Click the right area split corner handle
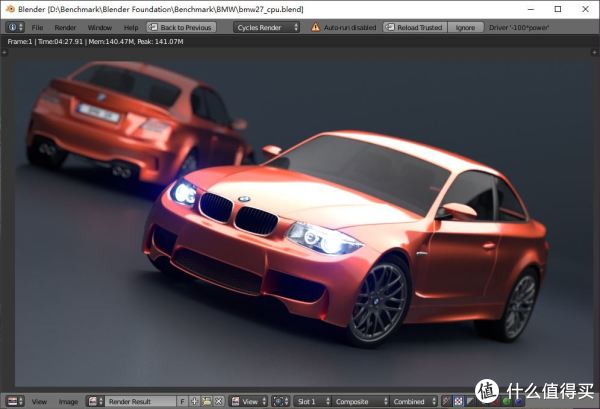Viewport: 600px width, 409px height. (595, 52)
